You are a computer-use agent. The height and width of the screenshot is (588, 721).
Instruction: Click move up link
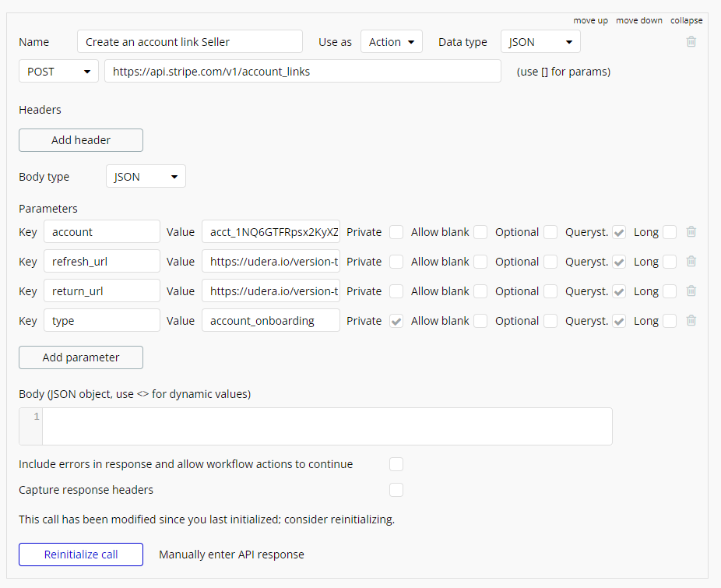coord(590,20)
